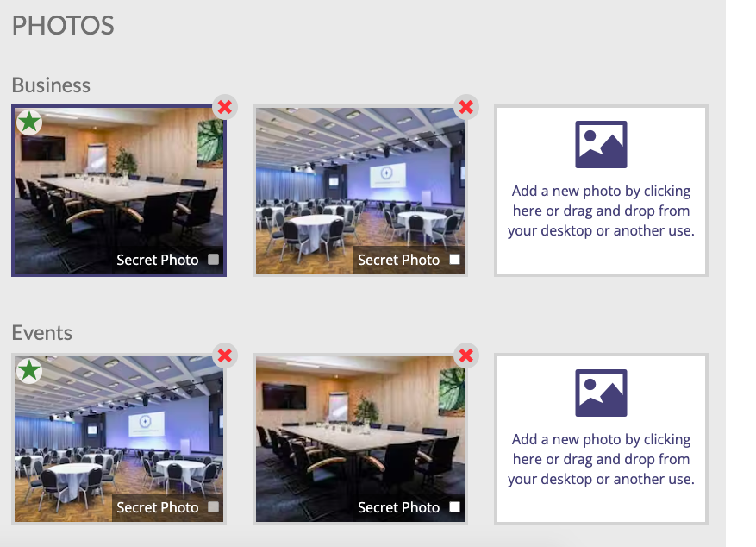The width and height of the screenshot is (756, 547).
Task: Add a new photo in Events section
Action: pyautogui.click(x=601, y=439)
